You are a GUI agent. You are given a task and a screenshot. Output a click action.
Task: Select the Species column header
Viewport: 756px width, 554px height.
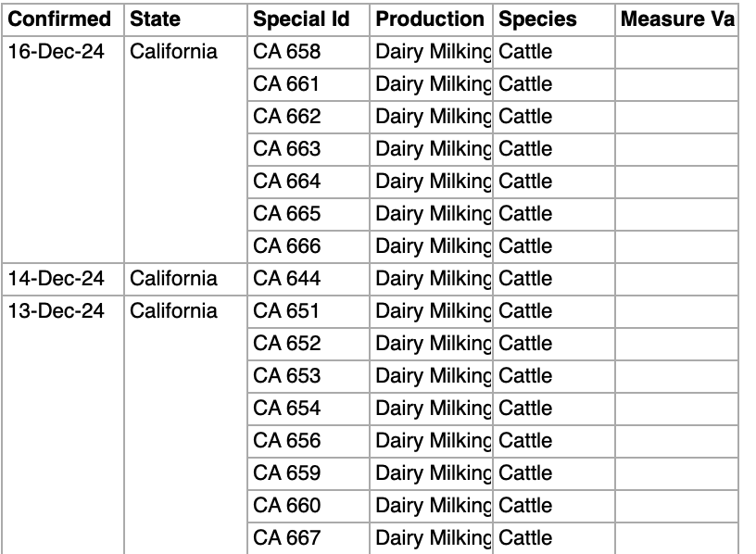(537, 19)
